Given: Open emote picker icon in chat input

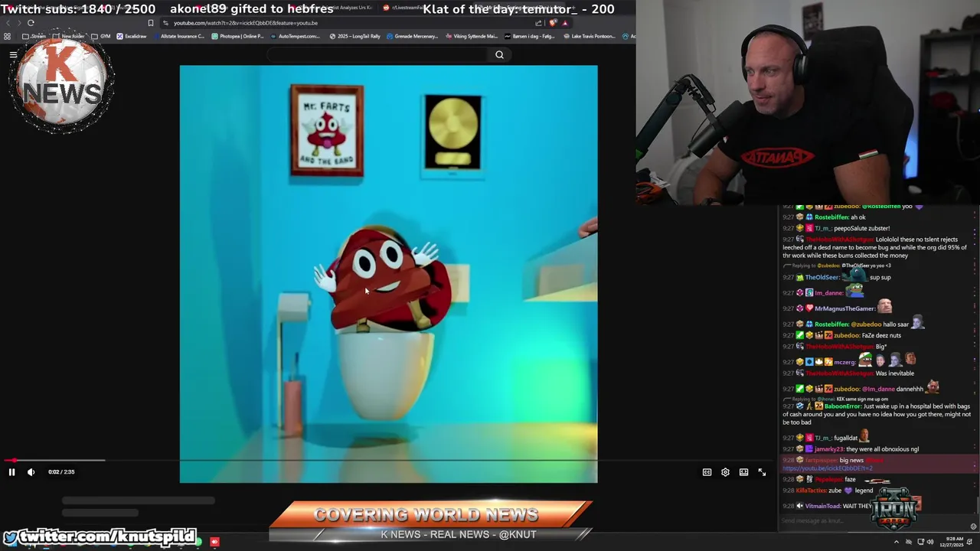Looking at the screenshot, I should tap(973, 526).
